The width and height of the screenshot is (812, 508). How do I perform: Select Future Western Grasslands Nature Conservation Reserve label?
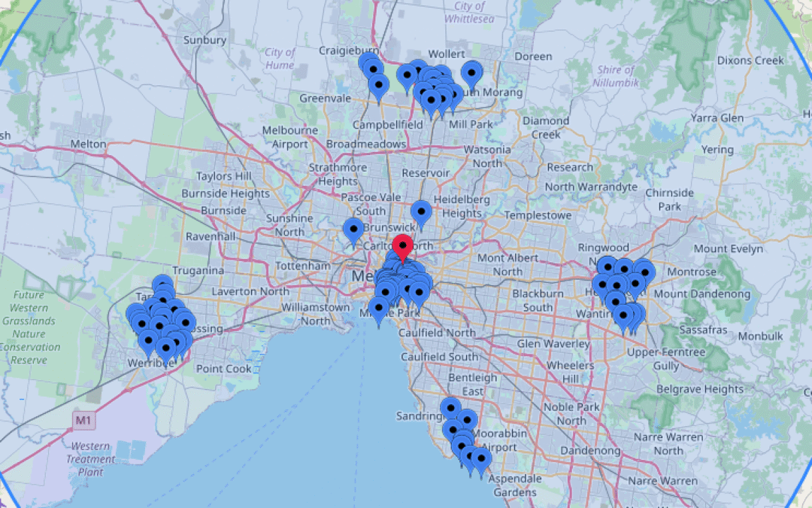(29, 327)
